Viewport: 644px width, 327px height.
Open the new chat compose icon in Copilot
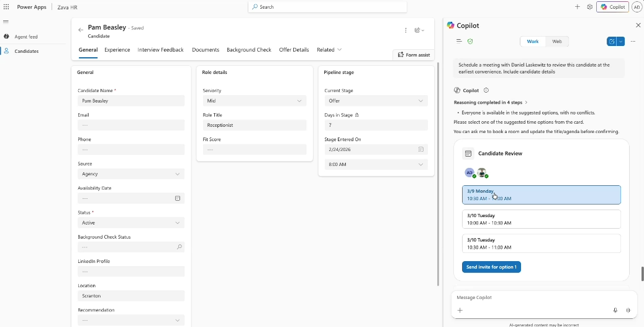612,42
